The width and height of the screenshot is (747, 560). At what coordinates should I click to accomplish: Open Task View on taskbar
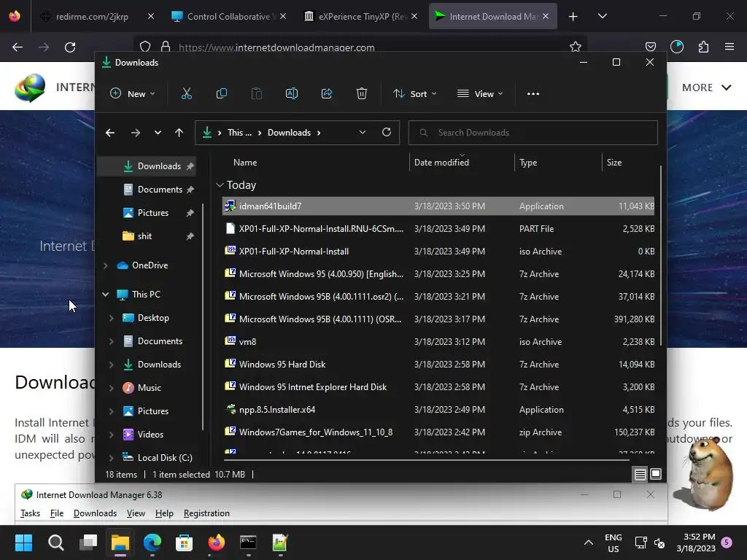point(88,542)
